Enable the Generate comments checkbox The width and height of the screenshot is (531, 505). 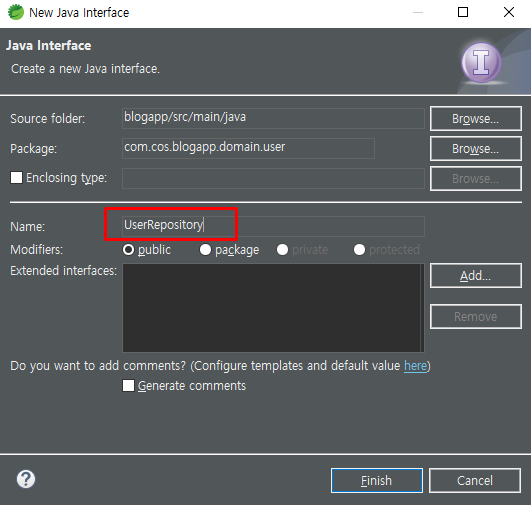pos(128,385)
